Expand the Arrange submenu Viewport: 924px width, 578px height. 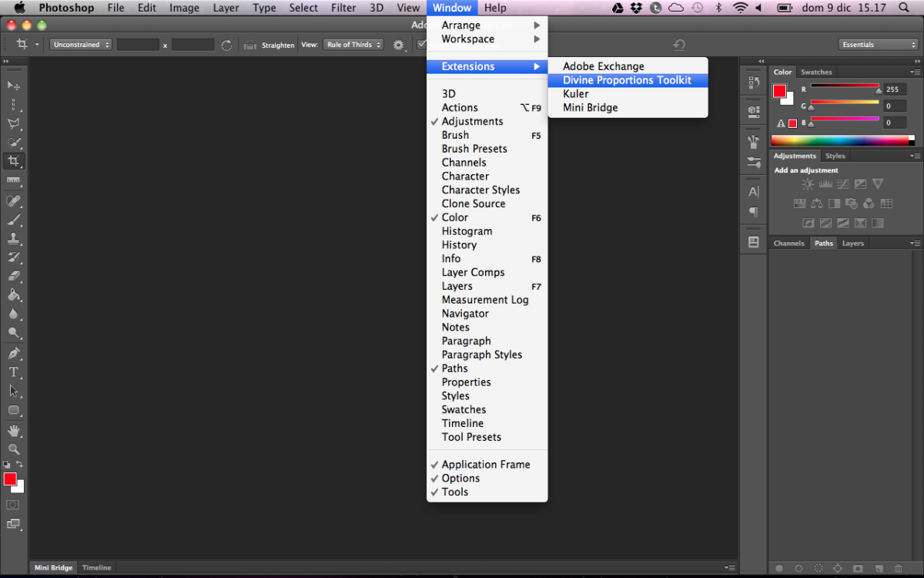(487, 25)
